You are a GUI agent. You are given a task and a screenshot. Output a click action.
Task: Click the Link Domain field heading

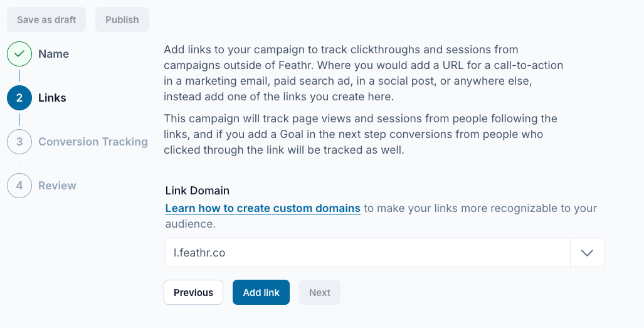coord(197,191)
